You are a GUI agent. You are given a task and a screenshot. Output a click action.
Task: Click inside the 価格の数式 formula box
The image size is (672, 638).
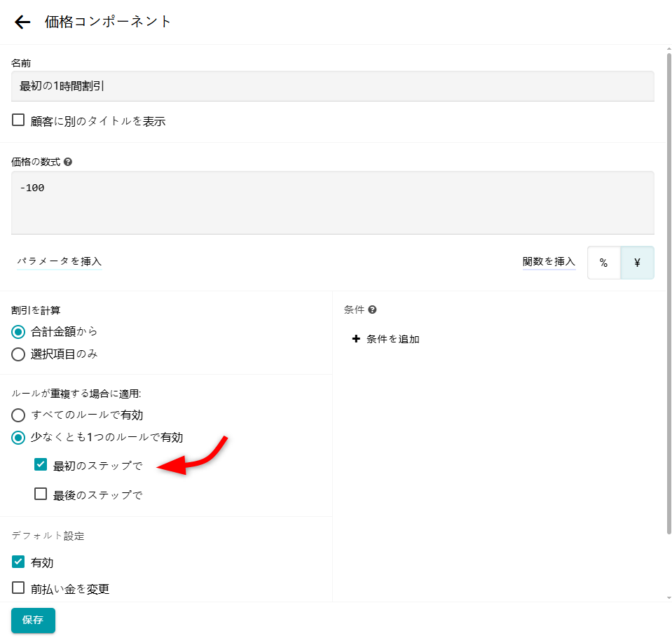point(333,202)
